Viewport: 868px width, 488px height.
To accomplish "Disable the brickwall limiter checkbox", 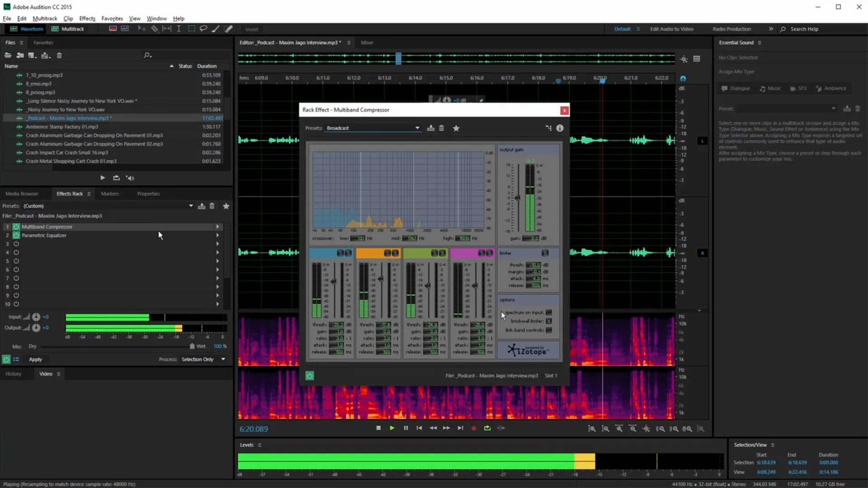I will [549, 321].
